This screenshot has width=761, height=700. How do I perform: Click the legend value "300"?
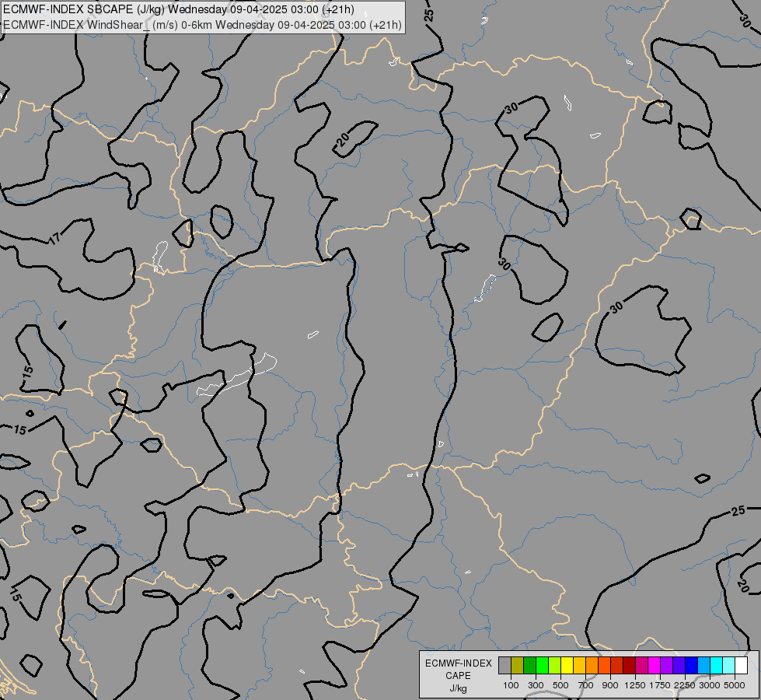[536, 685]
